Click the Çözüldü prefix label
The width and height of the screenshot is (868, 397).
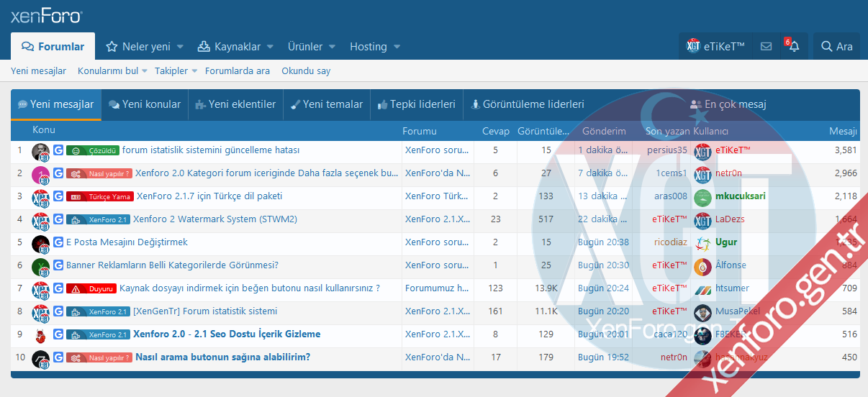point(93,150)
